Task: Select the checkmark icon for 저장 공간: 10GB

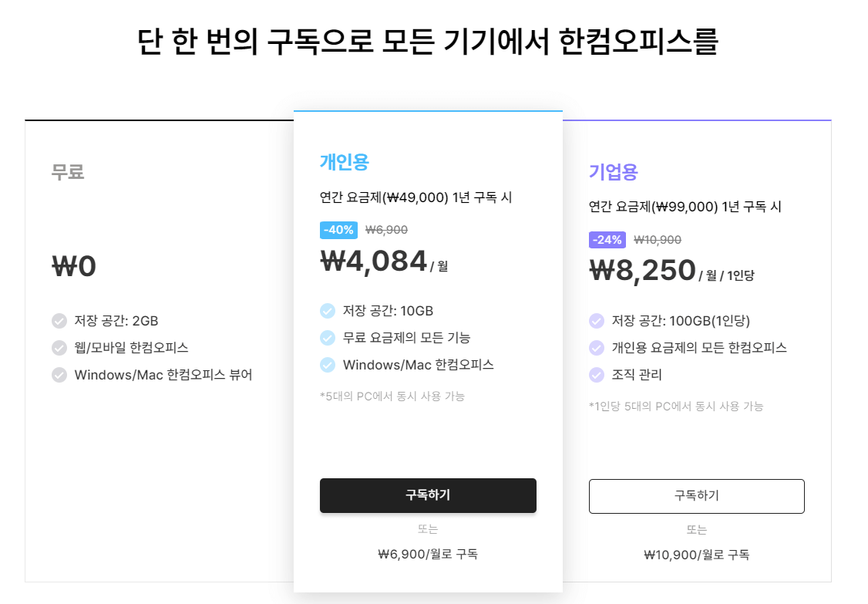Action: (328, 311)
